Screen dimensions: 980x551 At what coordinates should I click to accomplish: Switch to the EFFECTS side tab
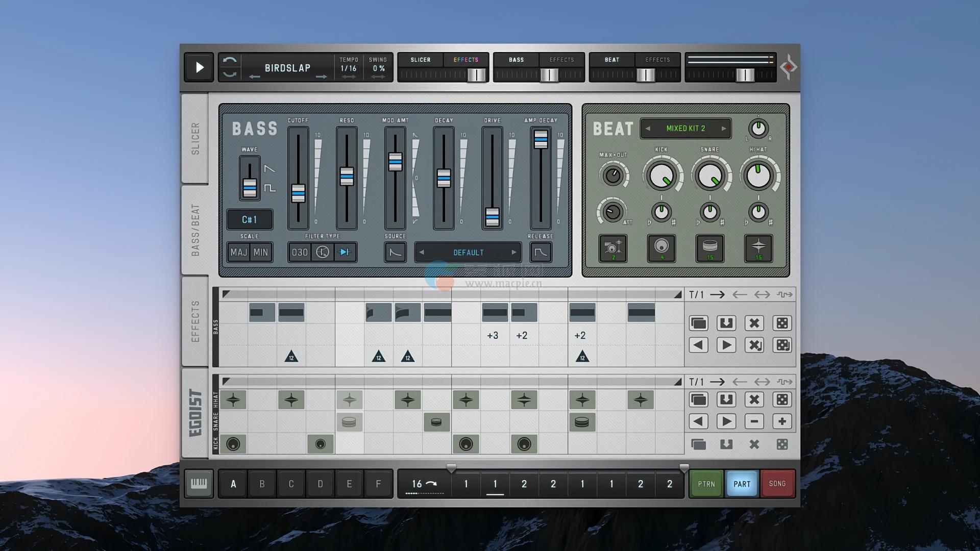point(195,321)
